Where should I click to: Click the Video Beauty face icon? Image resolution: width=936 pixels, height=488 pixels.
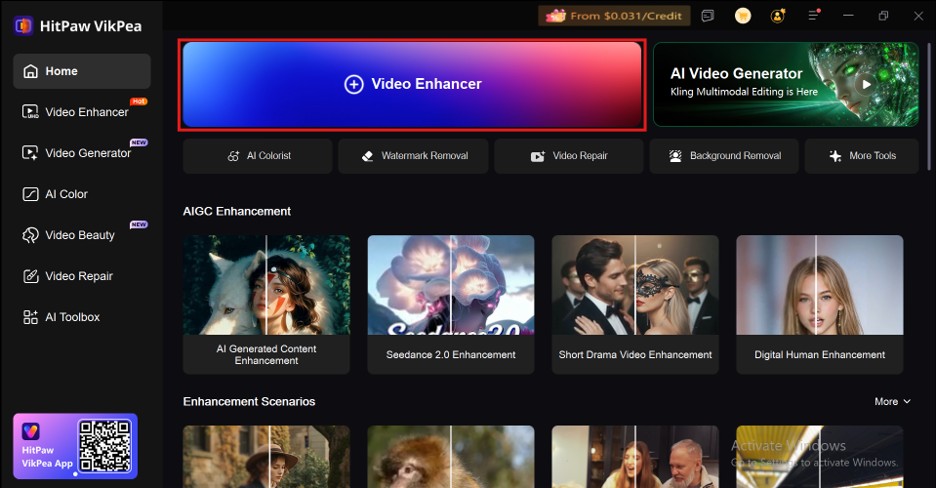coord(30,235)
